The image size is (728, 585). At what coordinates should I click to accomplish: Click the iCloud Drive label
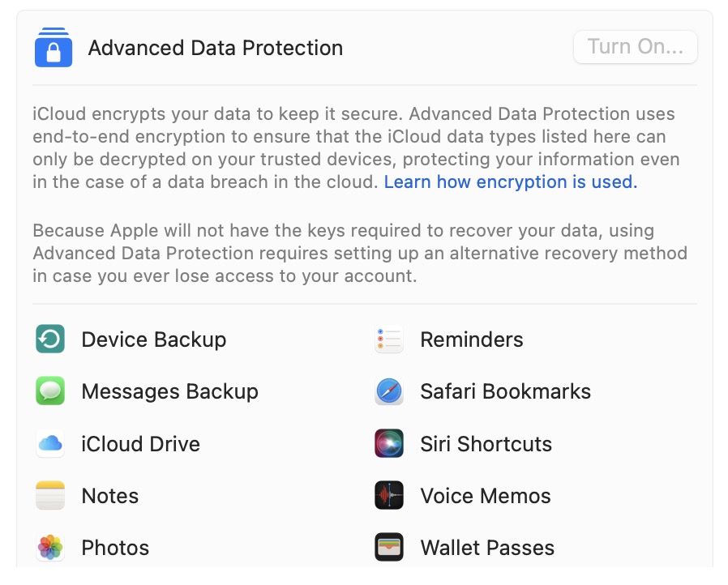coord(140,444)
